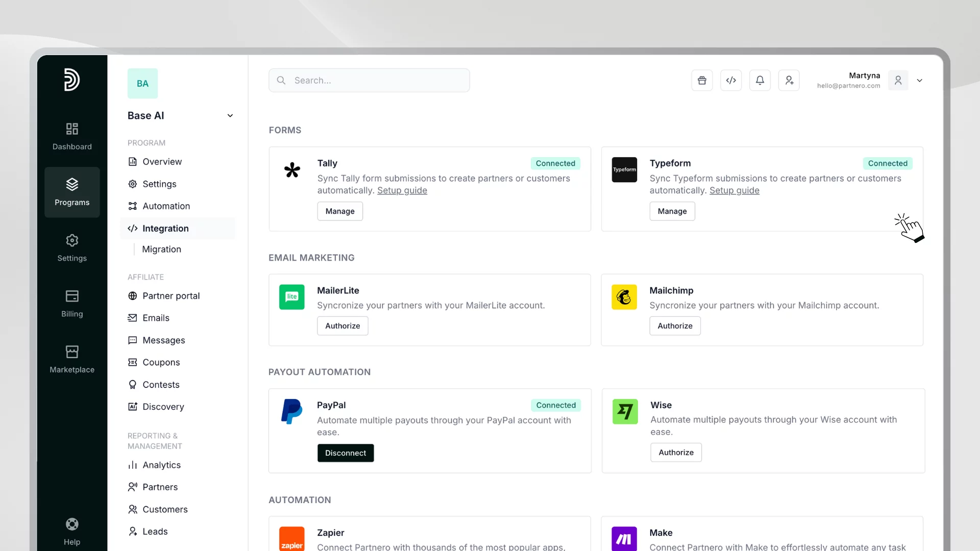Open program Settings in the submenu
Image resolution: width=980 pixels, height=551 pixels.
(x=178, y=184)
